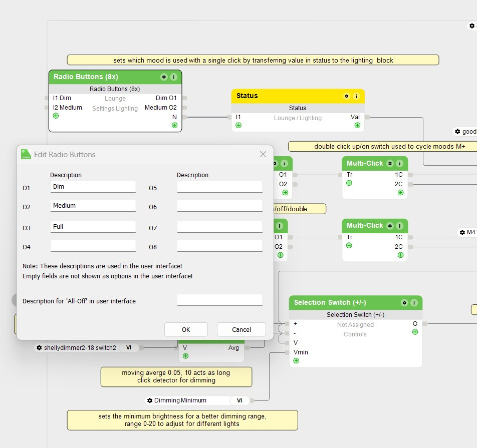Open info icon on the Status block
This screenshot has height=448, width=477.
point(356,96)
